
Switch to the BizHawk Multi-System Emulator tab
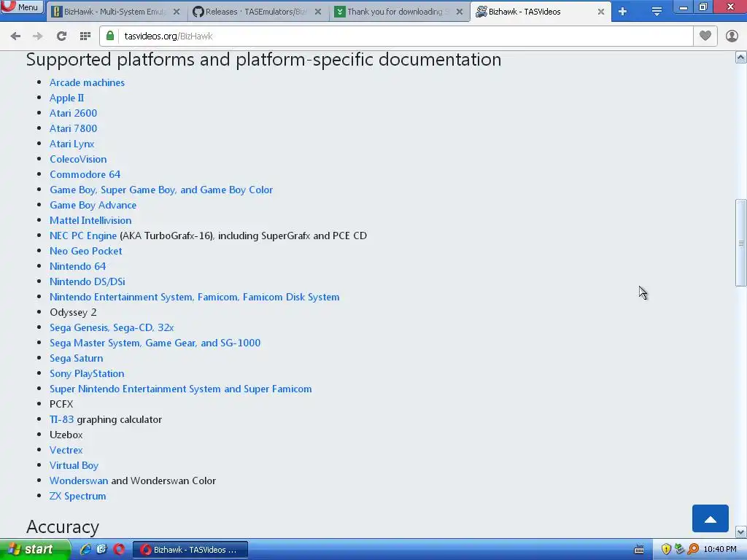(115, 12)
